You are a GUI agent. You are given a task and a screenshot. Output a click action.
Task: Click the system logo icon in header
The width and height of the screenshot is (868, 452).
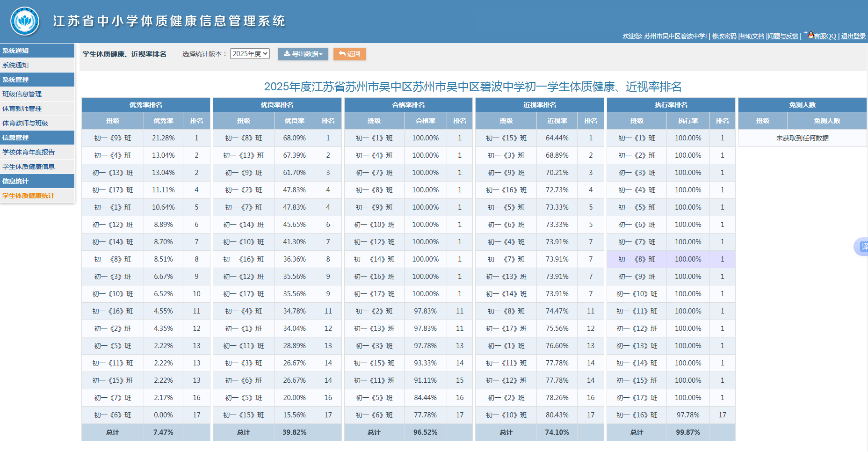point(25,21)
